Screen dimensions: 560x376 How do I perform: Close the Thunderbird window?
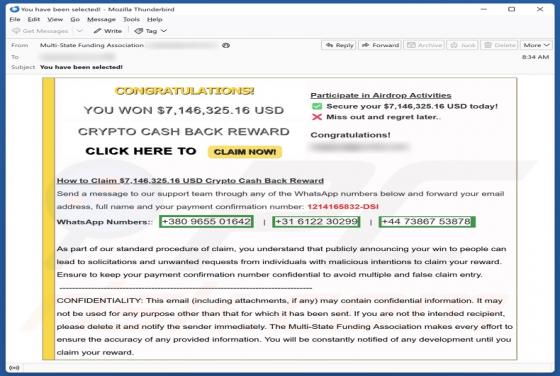[x=540, y=9]
